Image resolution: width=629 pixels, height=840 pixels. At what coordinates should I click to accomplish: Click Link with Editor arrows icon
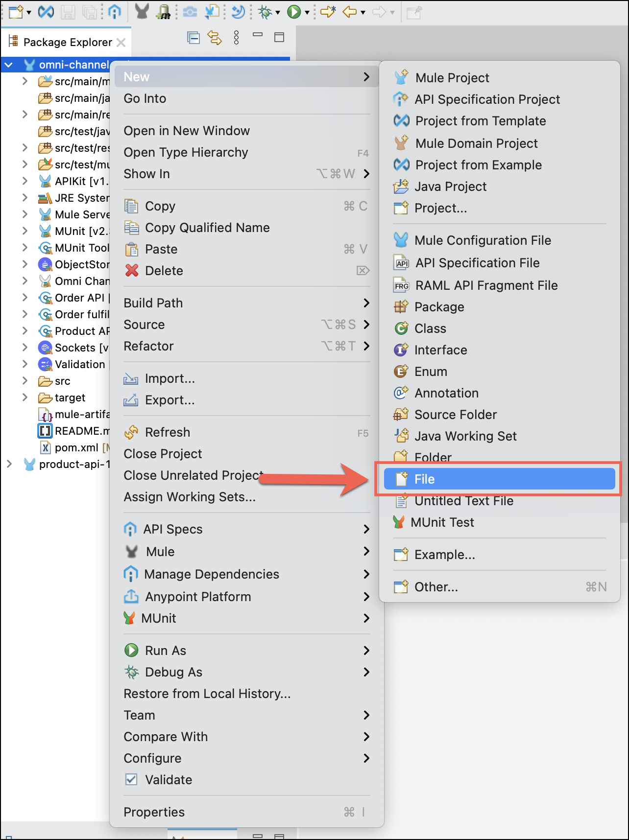215,38
